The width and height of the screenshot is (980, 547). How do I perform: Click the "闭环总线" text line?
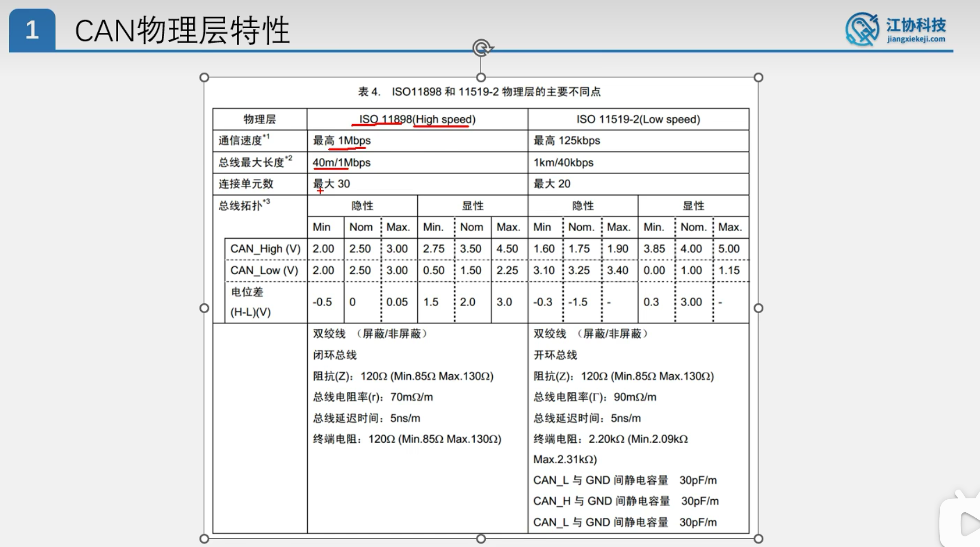pyautogui.click(x=335, y=355)
